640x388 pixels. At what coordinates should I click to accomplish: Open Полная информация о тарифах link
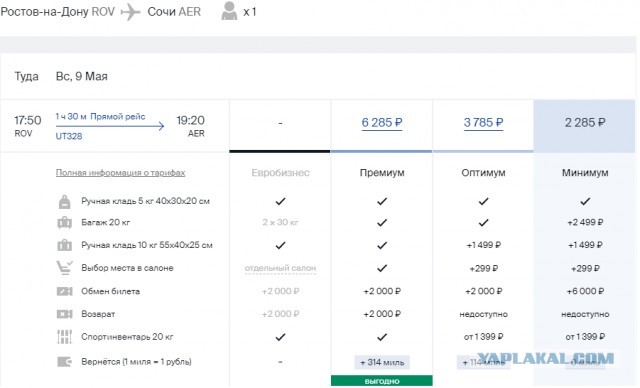click(x=120, y=173)
